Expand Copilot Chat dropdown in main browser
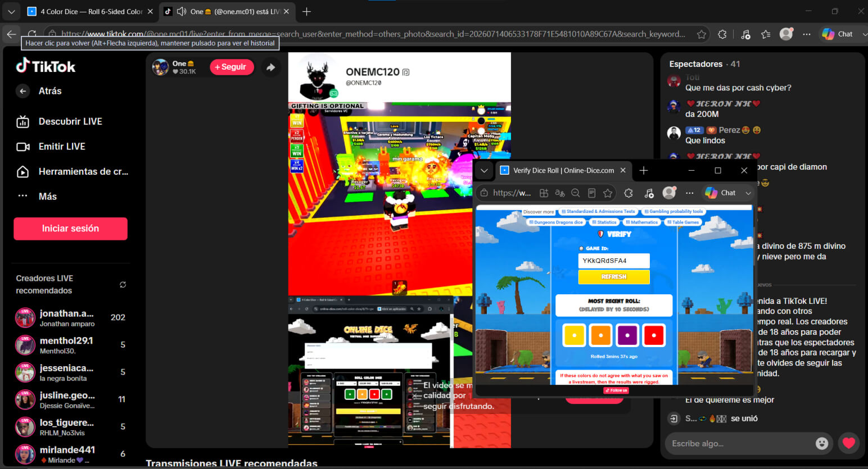 click(x=865, y=34)
